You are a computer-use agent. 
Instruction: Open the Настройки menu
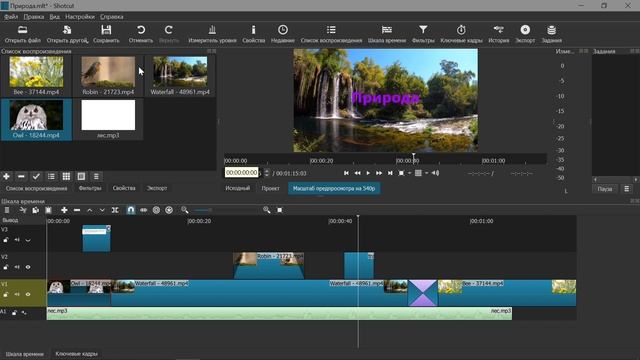(x=80, y=17)
